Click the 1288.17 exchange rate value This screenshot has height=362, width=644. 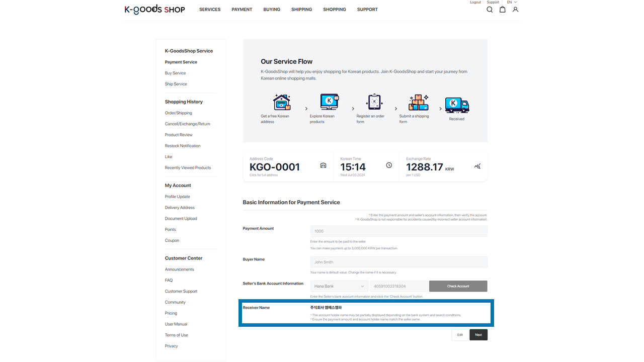[425, 167]
